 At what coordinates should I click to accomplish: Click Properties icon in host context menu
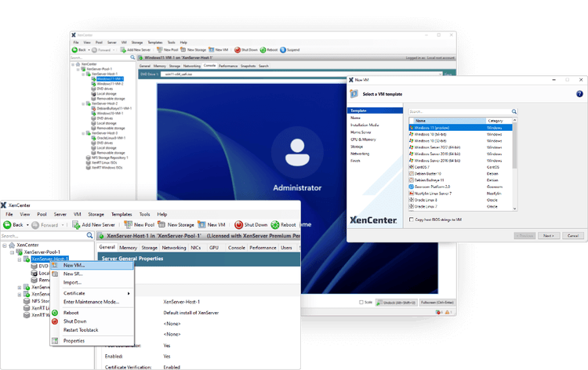click(55, 341)
